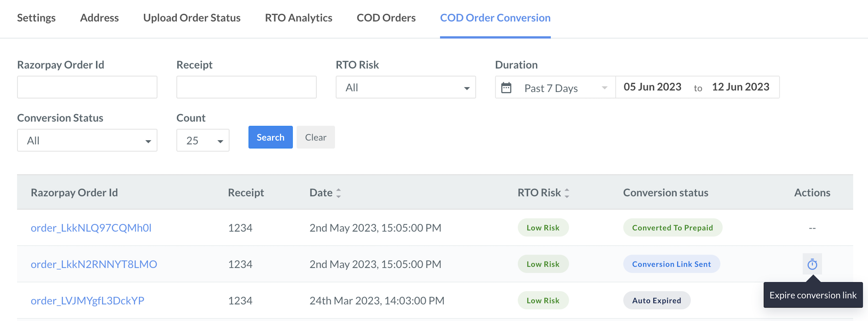Viewport: 868px width, 321px height.
Task: Click Low Risk badge for order_LVJMYgfL3DckYP
Action: [543, 300]
